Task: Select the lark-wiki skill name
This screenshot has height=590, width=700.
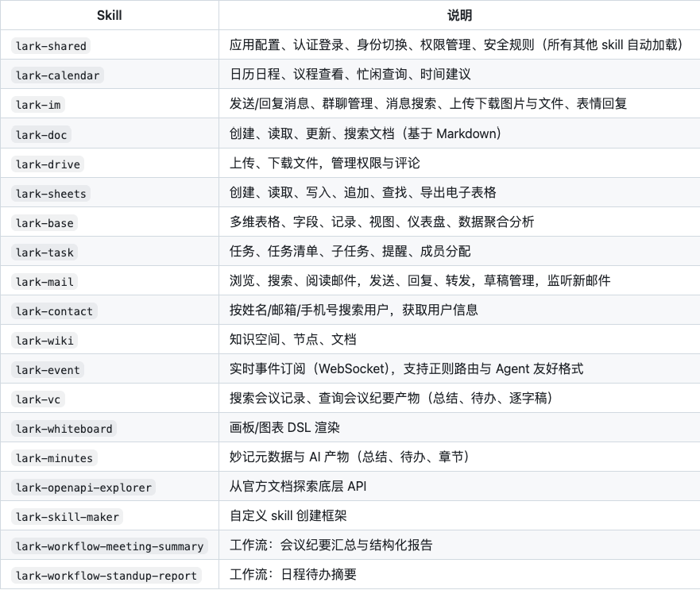Action: [x=44, y=341]
